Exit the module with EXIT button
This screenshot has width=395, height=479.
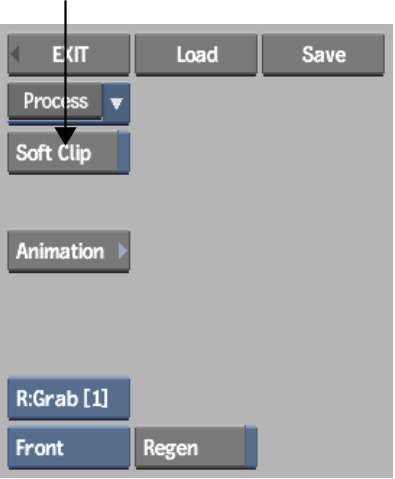[69, 55]
